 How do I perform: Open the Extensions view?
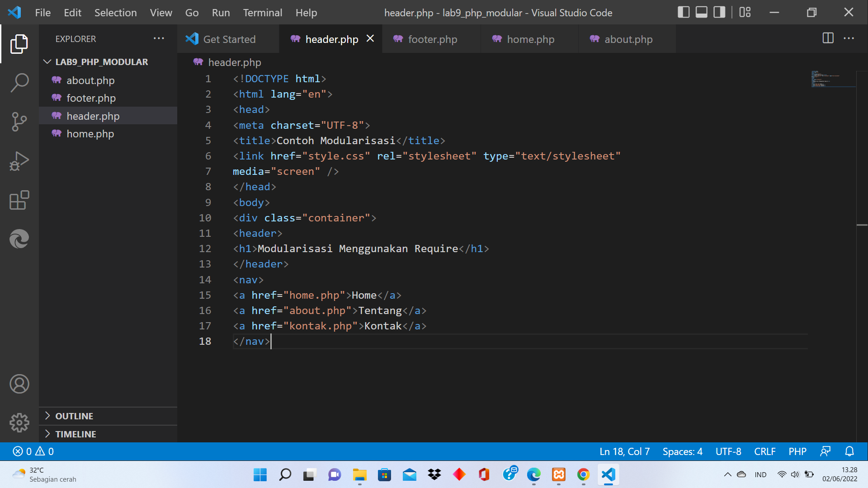point(19,200)
